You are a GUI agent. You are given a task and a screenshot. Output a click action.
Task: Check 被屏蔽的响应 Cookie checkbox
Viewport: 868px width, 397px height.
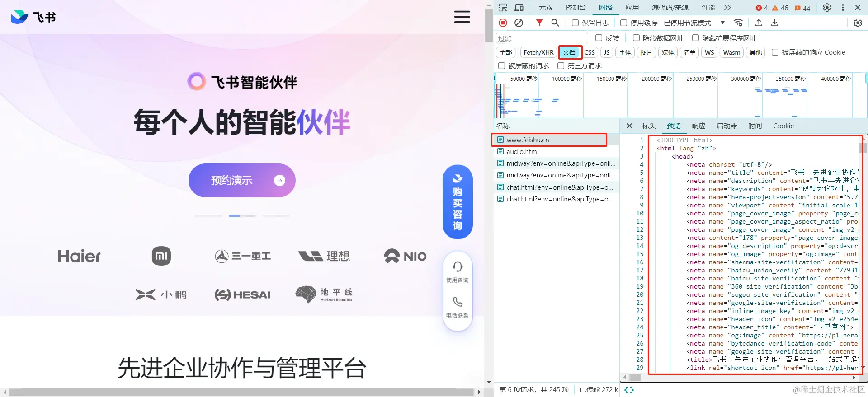[x=775, y=52]
